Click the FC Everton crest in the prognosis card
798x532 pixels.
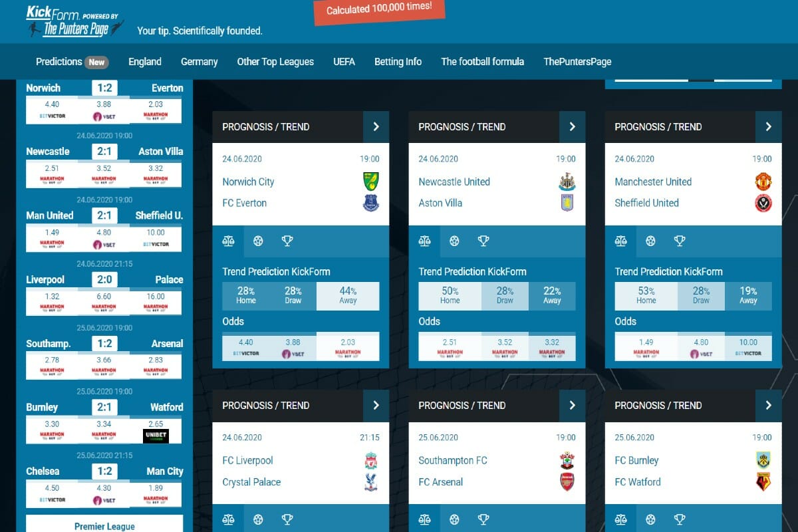coord(370,203)
